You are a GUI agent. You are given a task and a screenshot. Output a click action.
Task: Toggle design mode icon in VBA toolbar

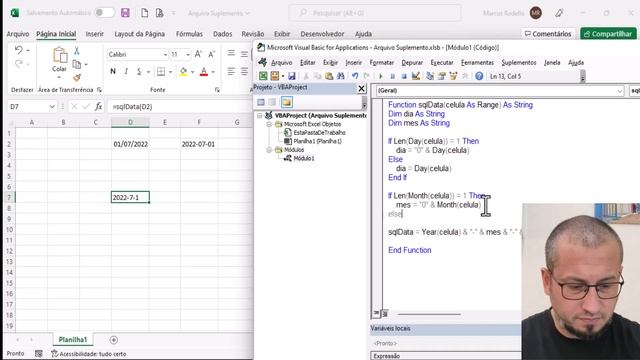click(x=416, y=76)
